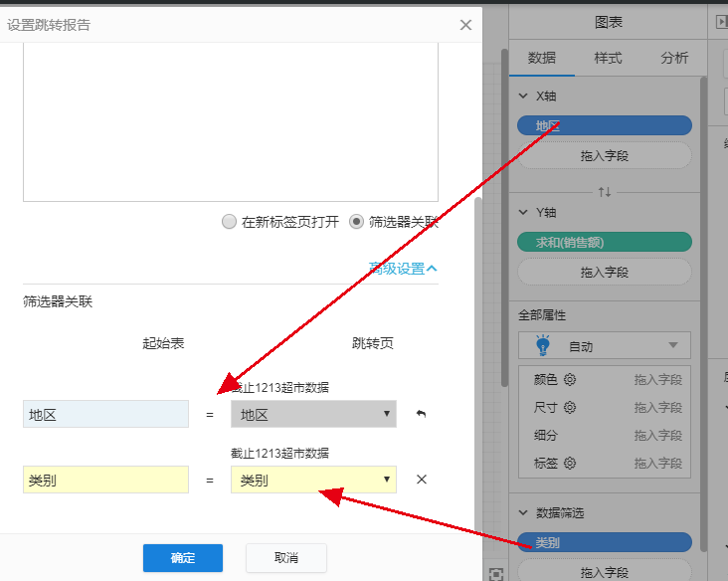
Task: Click the gear icon next to 颜色
Action: [x=570, y=379]
